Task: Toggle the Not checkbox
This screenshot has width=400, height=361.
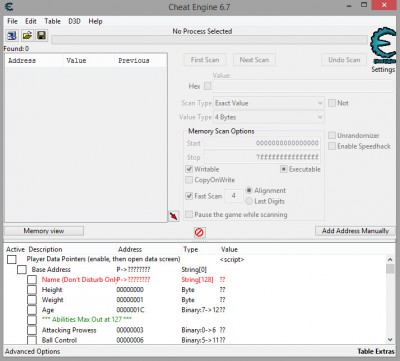Action: click(x=332, y=103)
